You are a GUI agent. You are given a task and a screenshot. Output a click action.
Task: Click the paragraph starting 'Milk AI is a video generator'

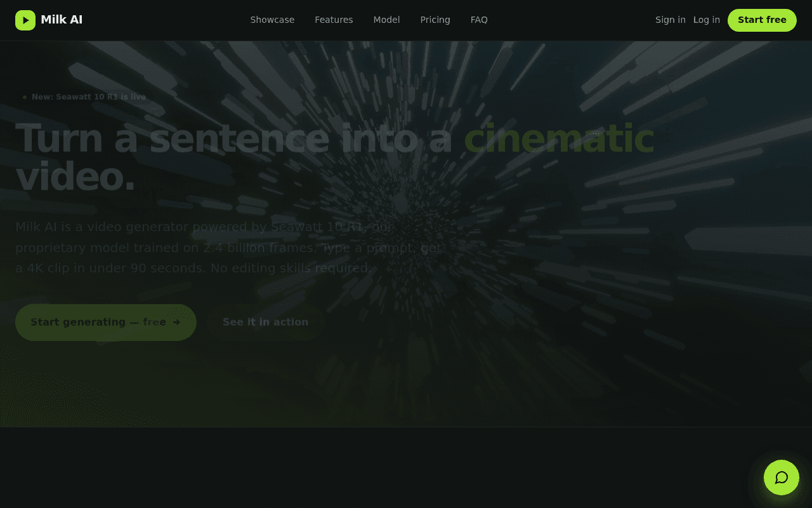[x=228, y=248]
